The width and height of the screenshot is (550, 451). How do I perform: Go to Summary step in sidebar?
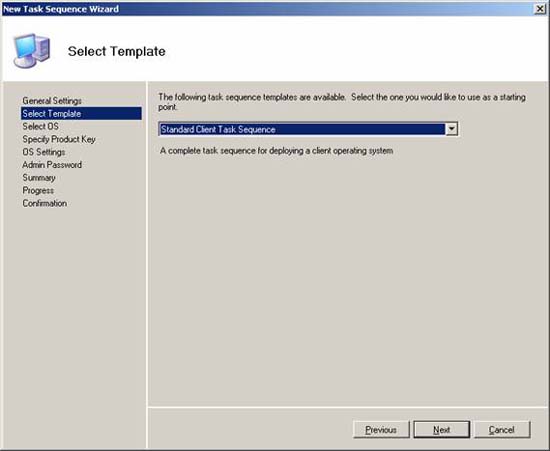click(39, 178)
